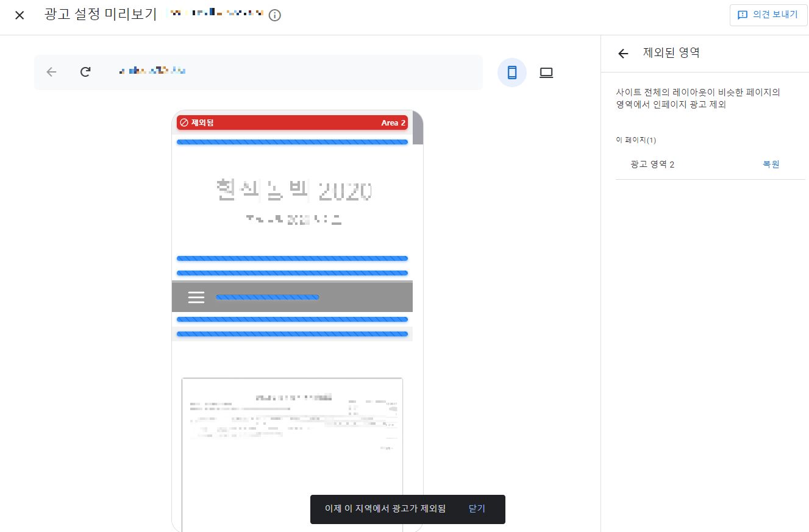Image resolution: width=809 pixels, height=532 pixels.
Task: Click the no-entry icon in 제외됨 banner
Action: pos(184,122)
